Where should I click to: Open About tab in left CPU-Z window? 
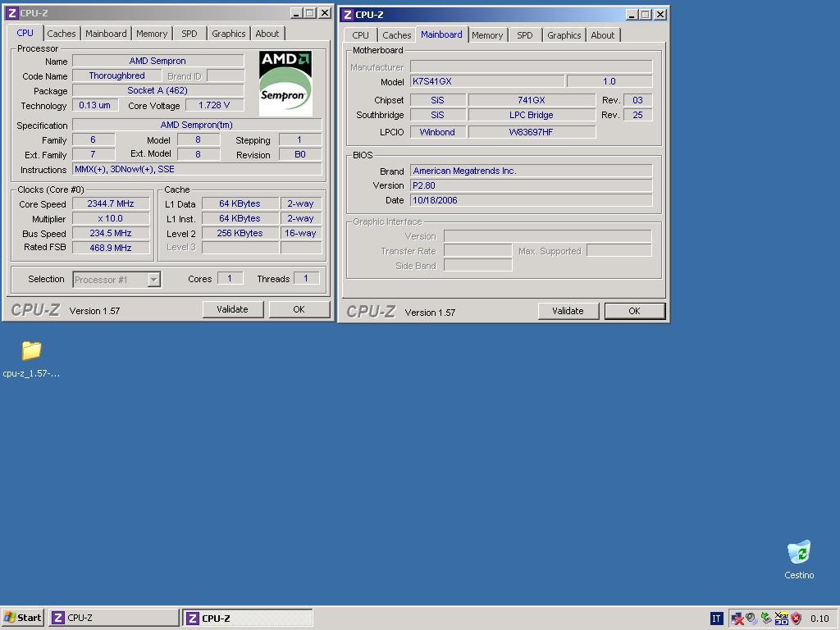267,33
